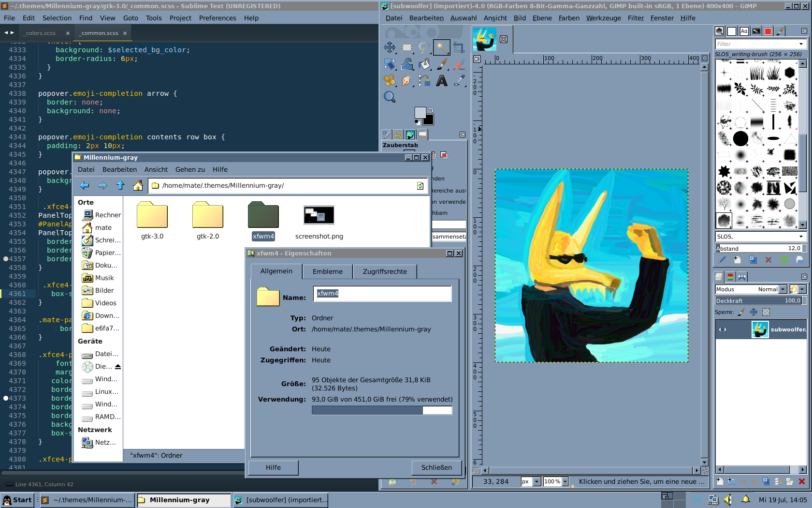Open the Start menu on taskbar
This screenshot has height=508, width=812.
[17, 500]
